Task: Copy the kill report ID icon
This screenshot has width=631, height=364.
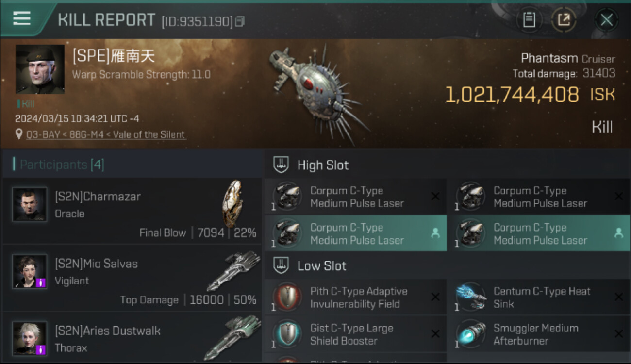Action: pyautogui.click(x=240, y=21)
